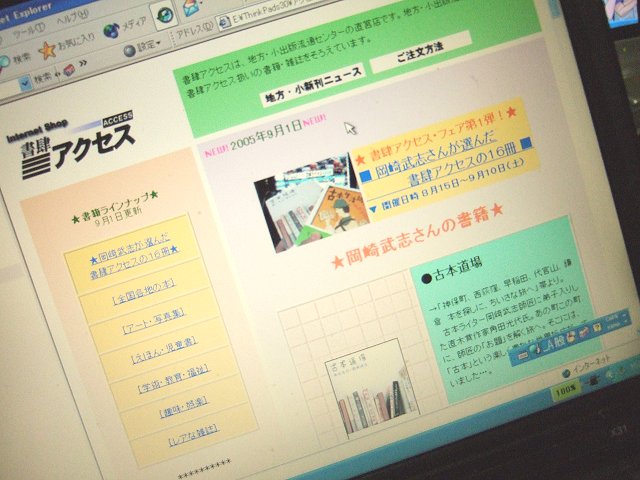The image size is (640, 480).
Task: Click the Favorites star icon
Action: [47, 49]
